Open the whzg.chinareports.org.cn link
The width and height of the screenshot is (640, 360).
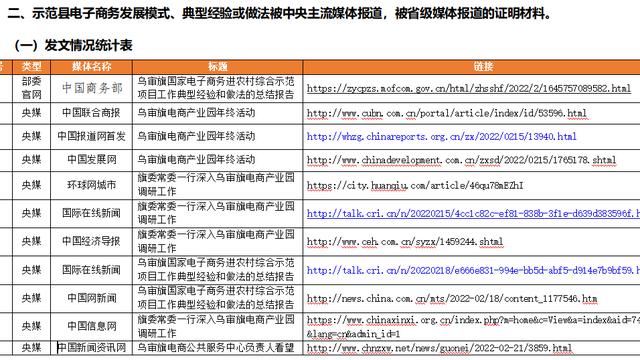[x=442, y=136]
